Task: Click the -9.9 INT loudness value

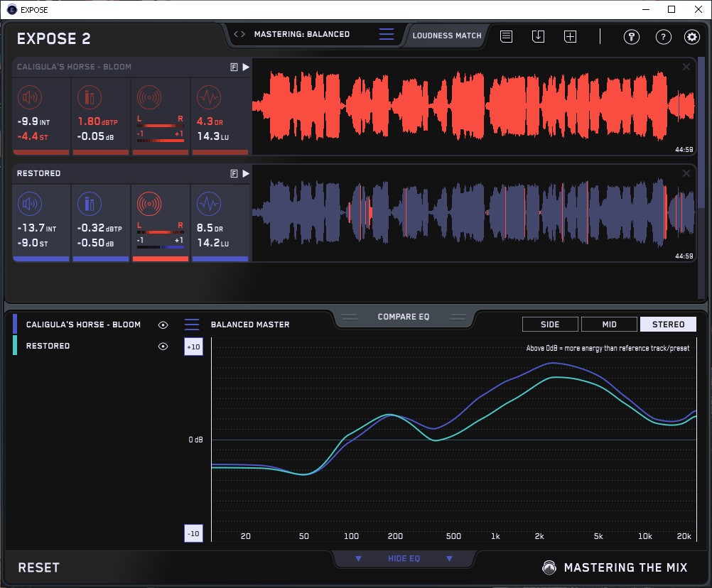Action: point(33,121)
